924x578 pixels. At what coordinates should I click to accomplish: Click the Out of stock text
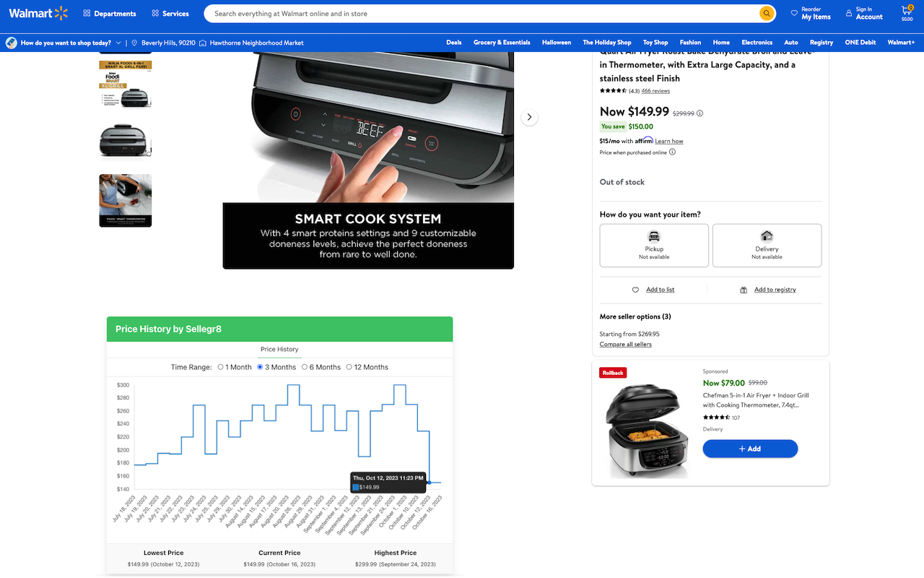[622, 182]
